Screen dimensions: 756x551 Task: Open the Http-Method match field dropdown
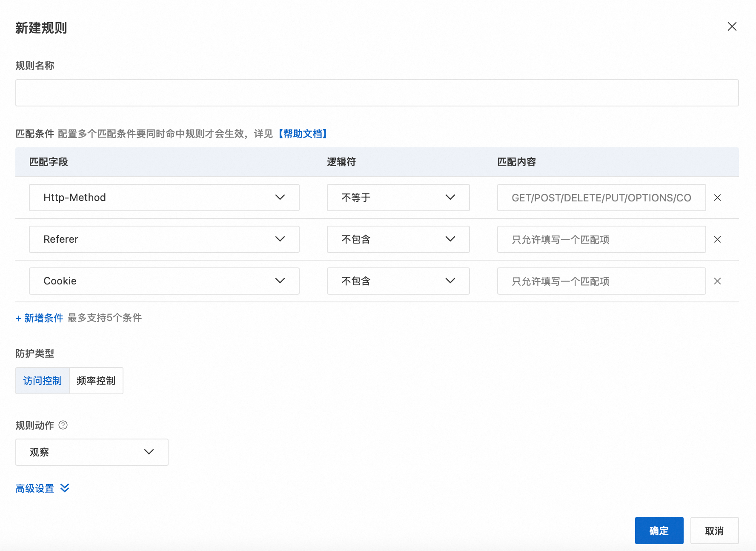(164, 198)
